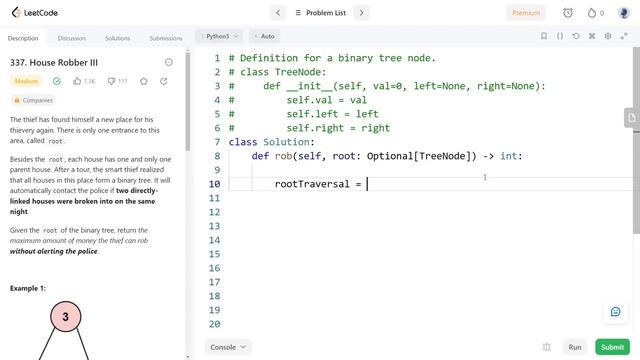Switch to the Submissions tab
The image size is (640, 360).
point(166,38)
